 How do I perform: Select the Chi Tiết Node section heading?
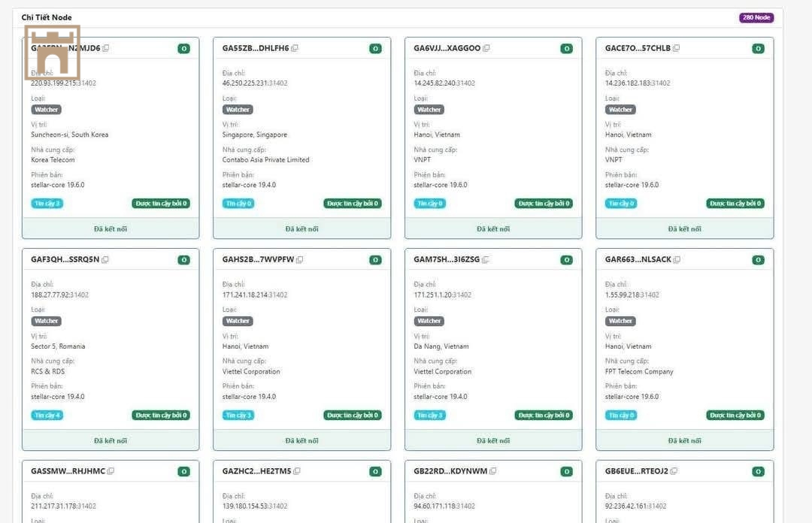pos(47,17)
